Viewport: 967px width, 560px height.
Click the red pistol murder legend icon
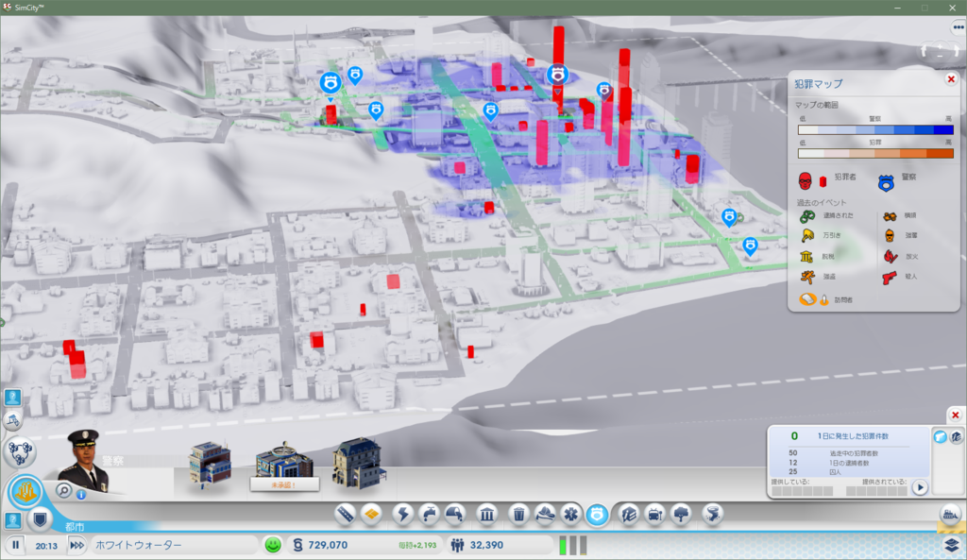pyautogui.click(x=890, y=278)
